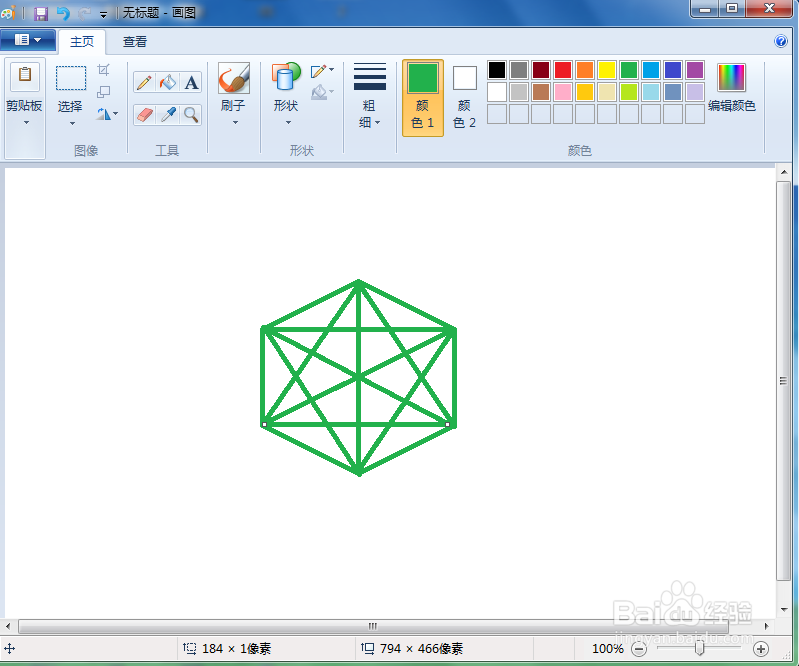Image resolution: width=799 pixels, height=666 pixels.
Task: Expand the Clipboard dropdown arrow
Action: [x=26, y=122]
